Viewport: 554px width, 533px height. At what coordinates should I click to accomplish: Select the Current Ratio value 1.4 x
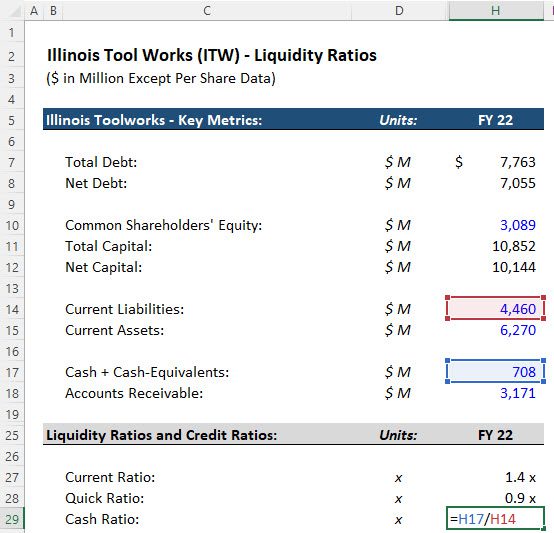click(x=520, y=477)
